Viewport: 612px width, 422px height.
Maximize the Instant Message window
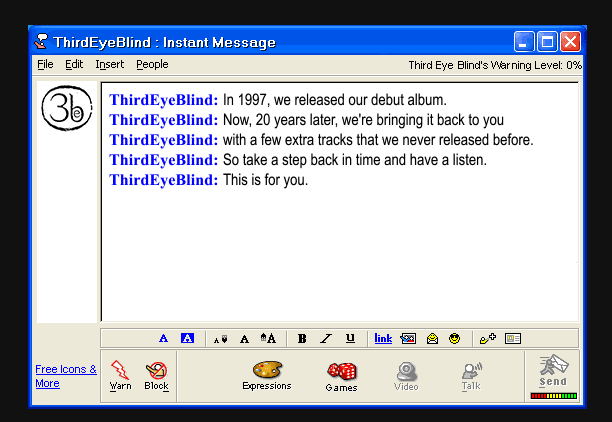547,42
